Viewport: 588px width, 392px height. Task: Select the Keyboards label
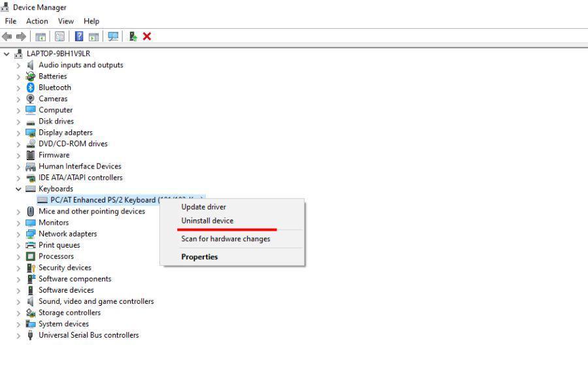(x=56, y=189)
